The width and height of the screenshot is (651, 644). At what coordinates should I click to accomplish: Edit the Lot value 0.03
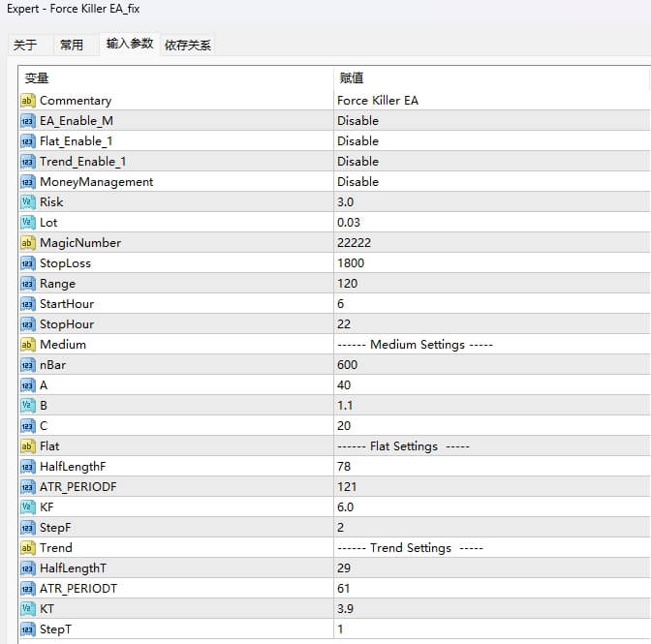point(492,223)
